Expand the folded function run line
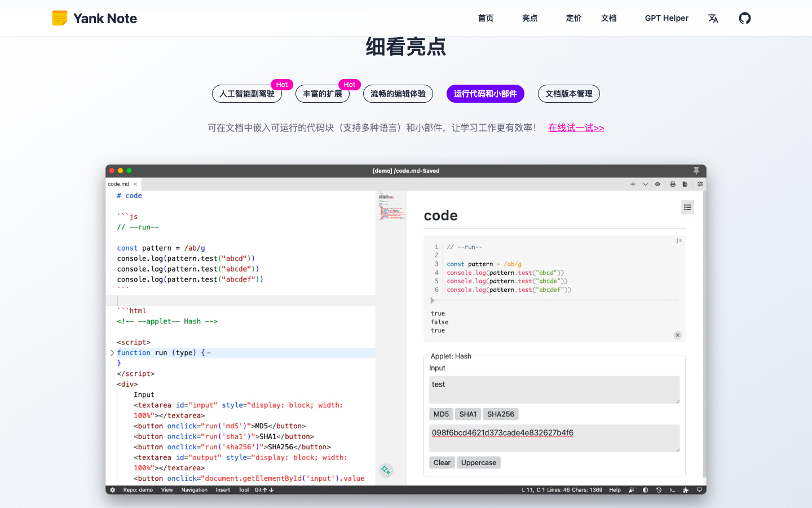The image size is (812, 508). pyautogui.click(x=112, y=353)
